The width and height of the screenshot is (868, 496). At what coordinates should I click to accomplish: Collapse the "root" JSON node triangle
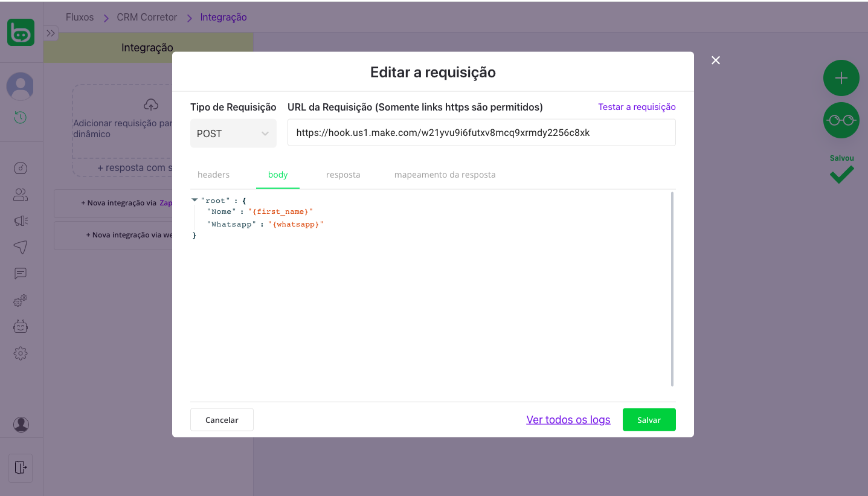194,200
